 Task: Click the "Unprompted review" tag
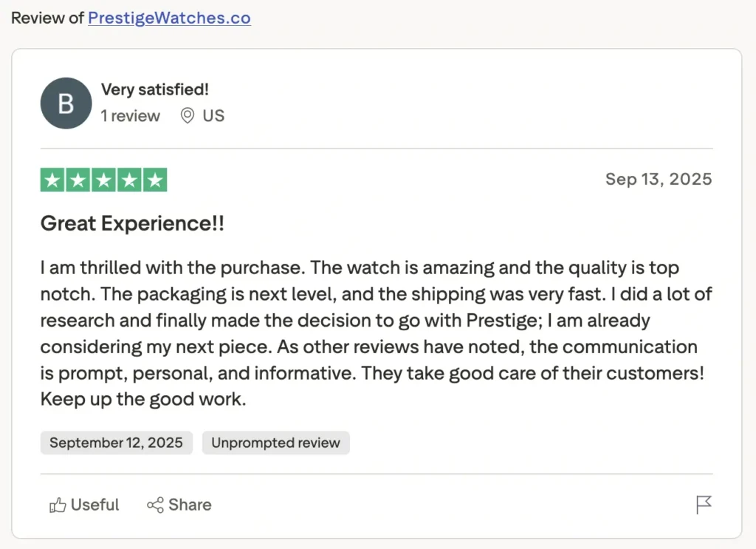[x=275, y=443]
